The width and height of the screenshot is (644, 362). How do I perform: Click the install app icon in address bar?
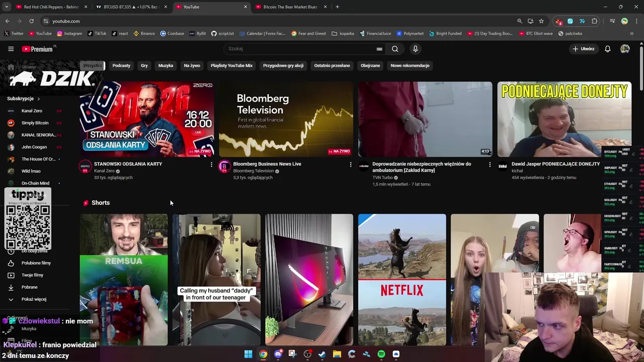(530, 21)
